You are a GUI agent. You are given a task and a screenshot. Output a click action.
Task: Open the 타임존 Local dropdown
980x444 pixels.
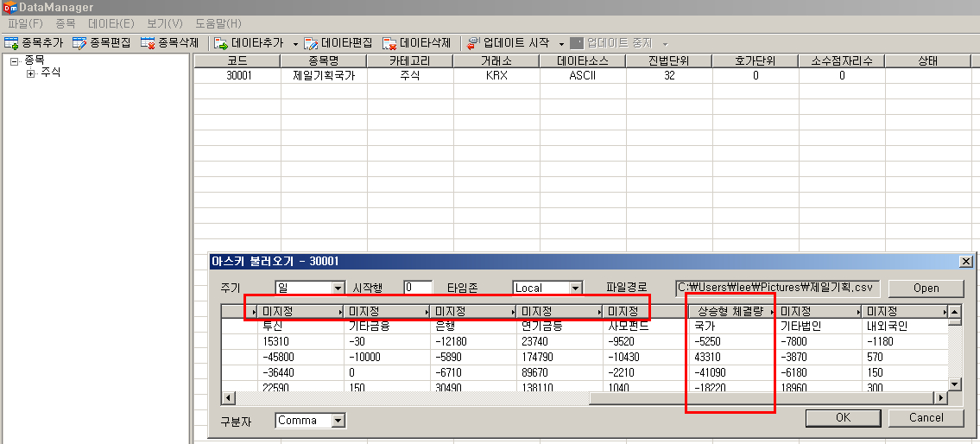[575, 289]
